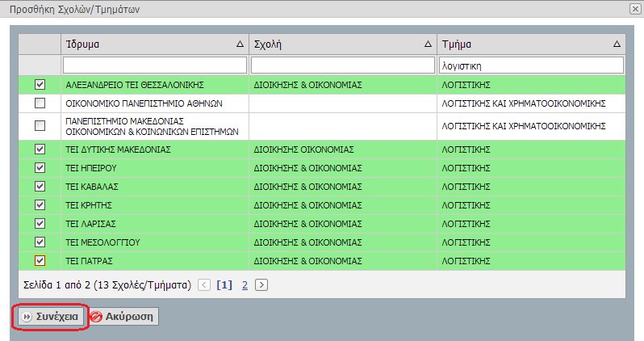
Task: Uncheck ΤΕΙ ΚΡΗΤΗΣ row checkbox
Action: click(40, 204)
